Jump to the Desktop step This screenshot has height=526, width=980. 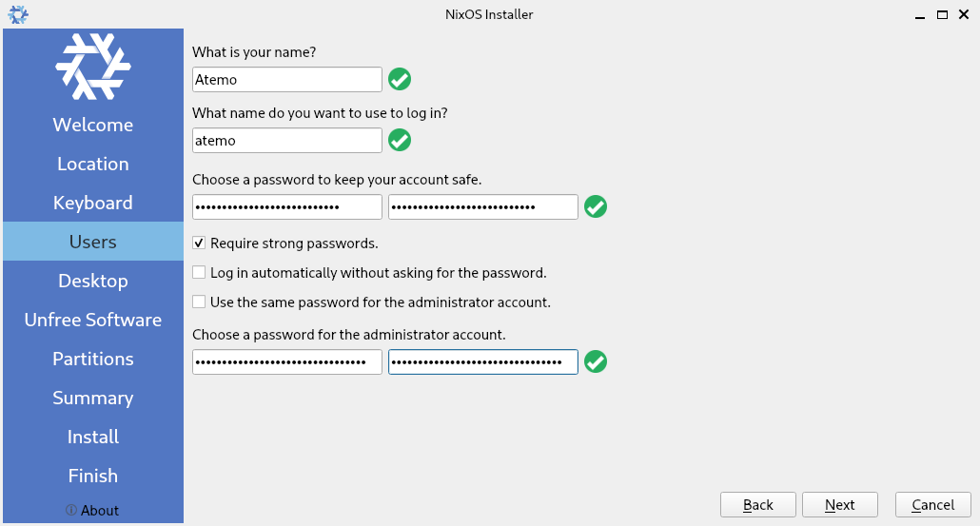coord(93,281)
